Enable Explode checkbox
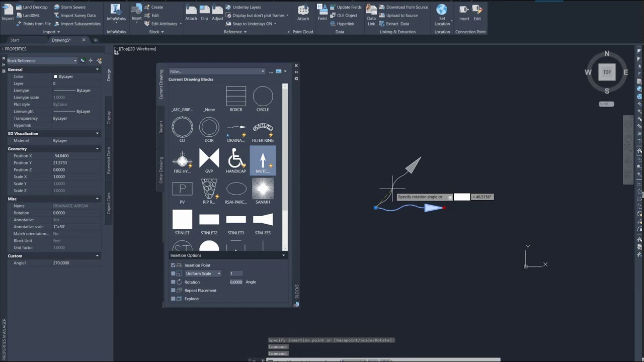Image resolution: width=644 pixels, height=362 pixels. coord(173,299)
